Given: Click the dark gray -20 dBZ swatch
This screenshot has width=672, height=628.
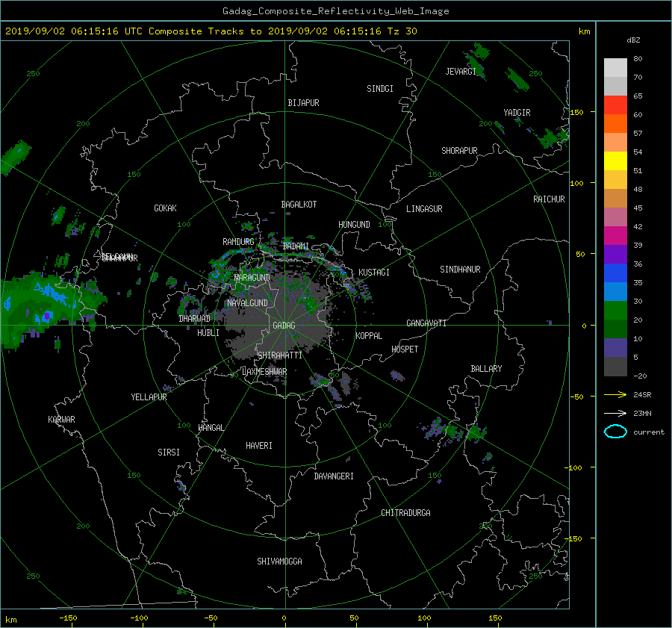Looking at the screenshot, I should (615, 367).
